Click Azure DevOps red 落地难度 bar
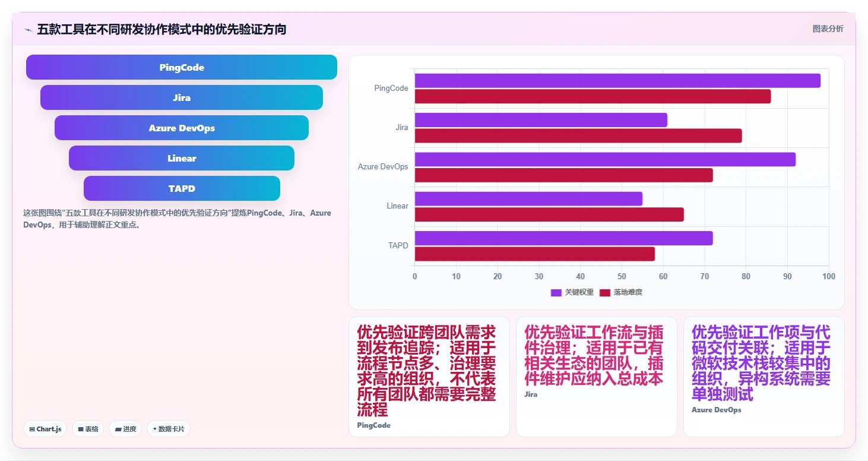 pyautogui.click(x=563, y=175)
